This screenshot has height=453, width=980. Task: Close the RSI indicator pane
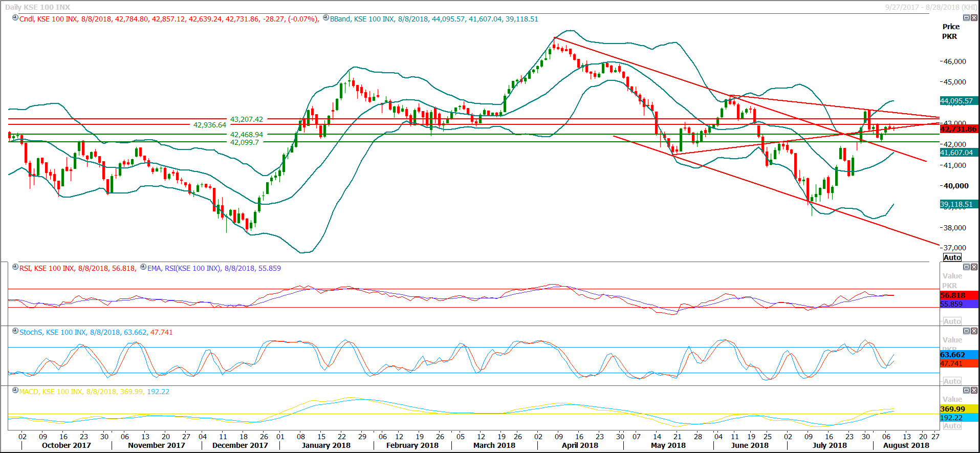point(974,267)
